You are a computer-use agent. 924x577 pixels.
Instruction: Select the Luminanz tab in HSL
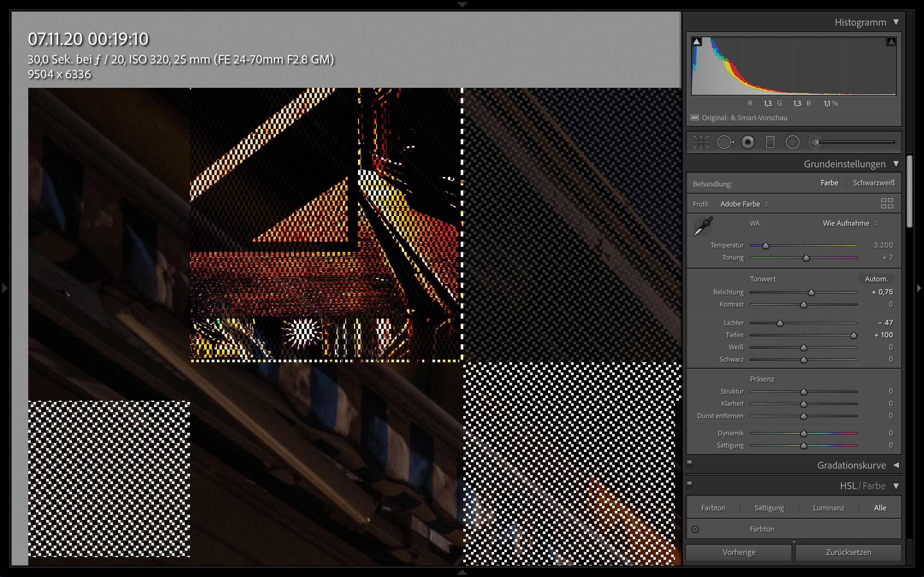pyautogui.click(x=828, y=508)
